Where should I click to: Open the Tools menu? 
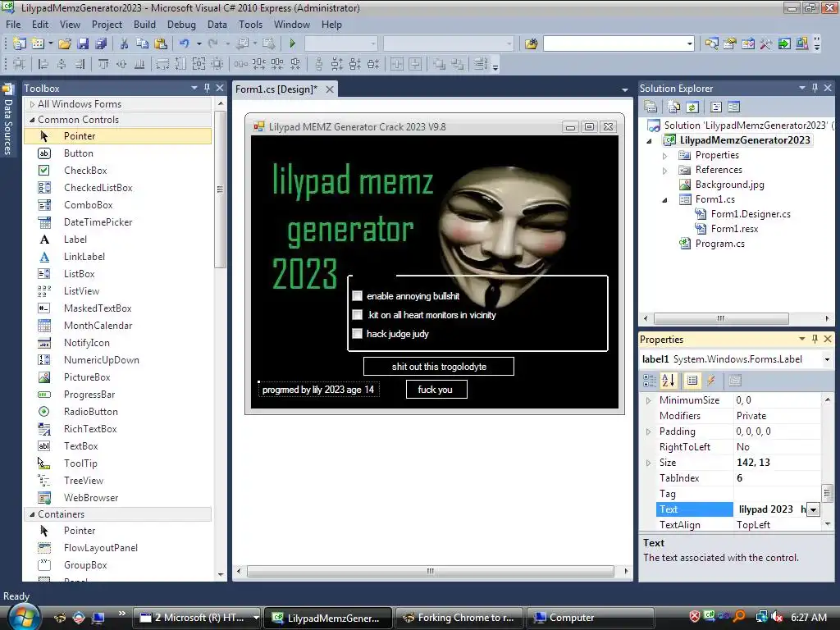pos(251,25)
